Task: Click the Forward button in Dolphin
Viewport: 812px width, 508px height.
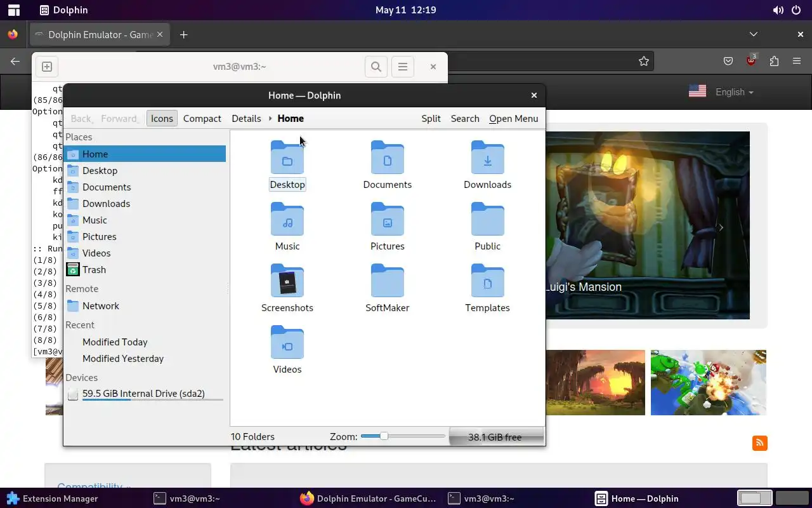Action: tap(119, 118)
